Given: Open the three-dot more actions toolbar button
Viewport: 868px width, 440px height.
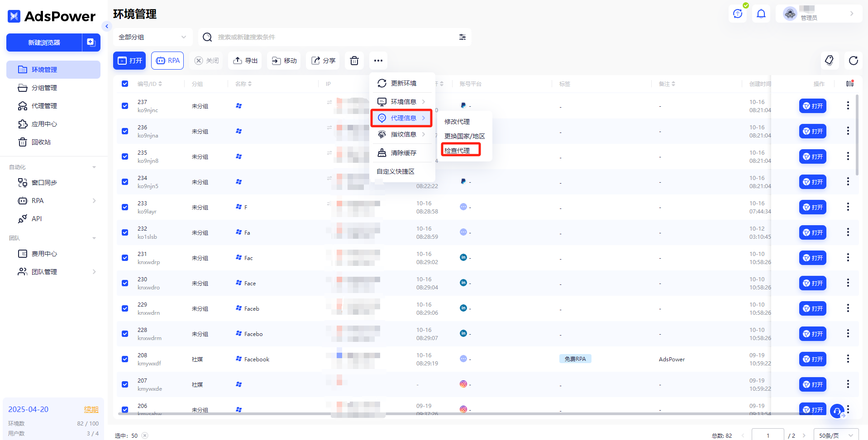Looking at the screenshot, I should tap(378, 61).
